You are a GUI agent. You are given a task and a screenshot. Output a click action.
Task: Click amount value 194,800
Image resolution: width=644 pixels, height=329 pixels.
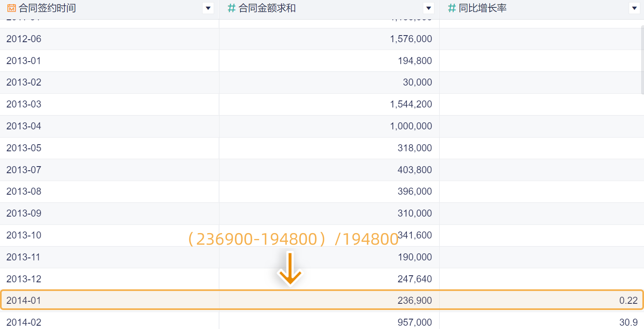point(415,61)
